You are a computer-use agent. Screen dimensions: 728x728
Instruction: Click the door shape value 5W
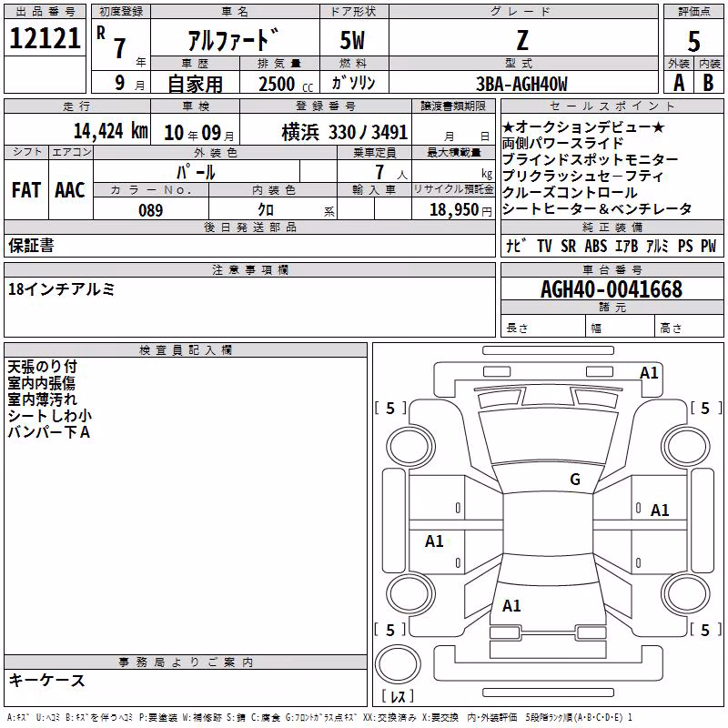[352, 40]
